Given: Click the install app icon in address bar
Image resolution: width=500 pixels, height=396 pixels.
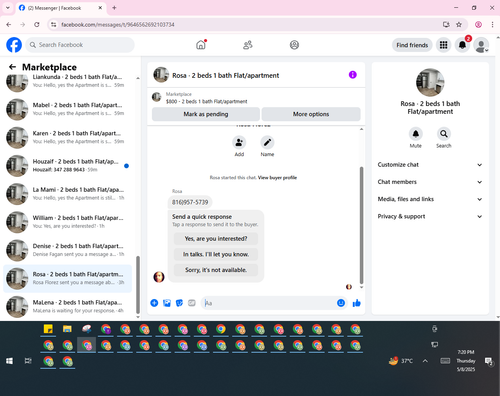Looking at the screenshot, I should point(446,24).
